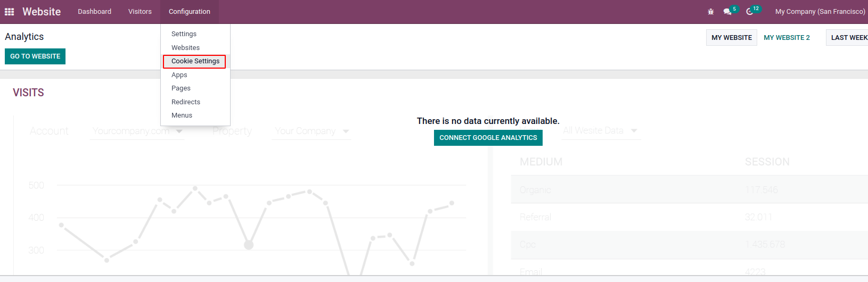Open the Visitors menu
This screenshot has width=868, height=282.
point(140,12)
